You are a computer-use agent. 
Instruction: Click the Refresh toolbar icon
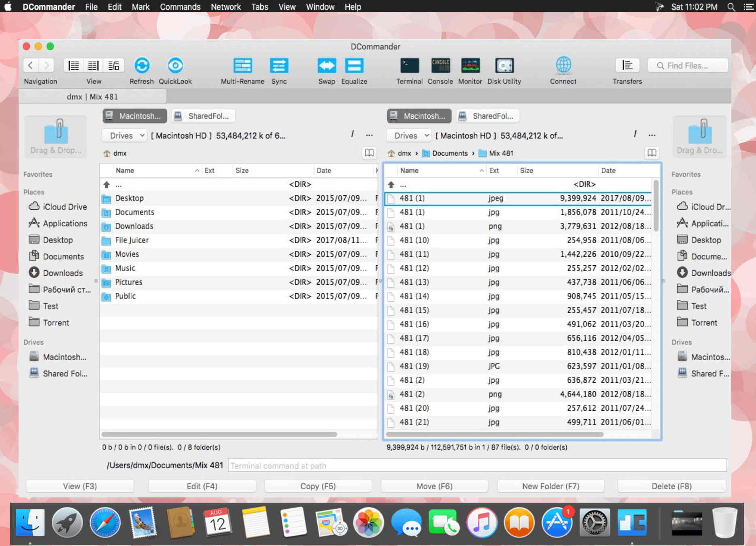click(142, 66)
